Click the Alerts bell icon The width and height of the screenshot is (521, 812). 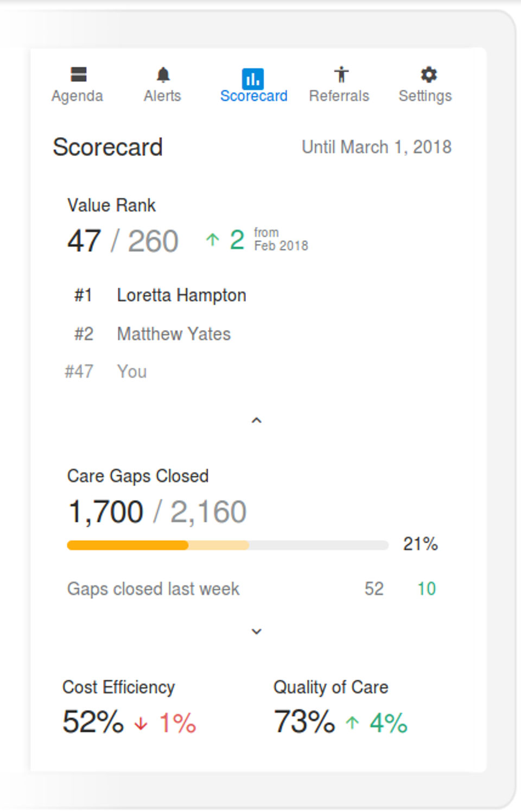point(163,74)
